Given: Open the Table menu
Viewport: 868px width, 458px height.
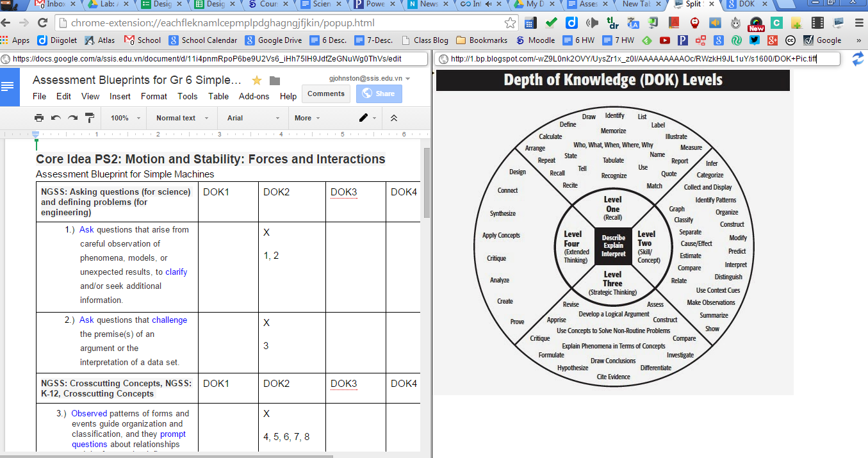Looking at the screenshot, I should click(218, 96).
